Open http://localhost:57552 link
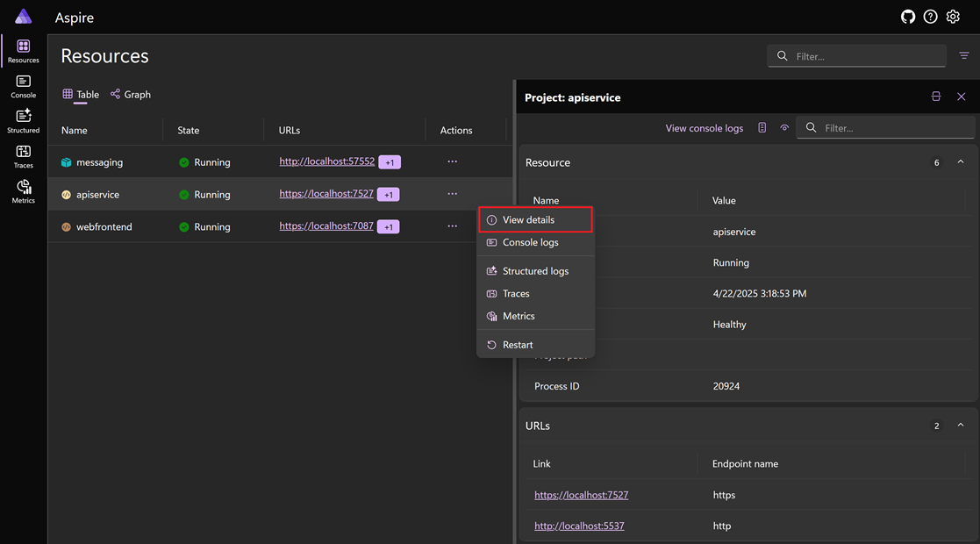 [327, 161]
